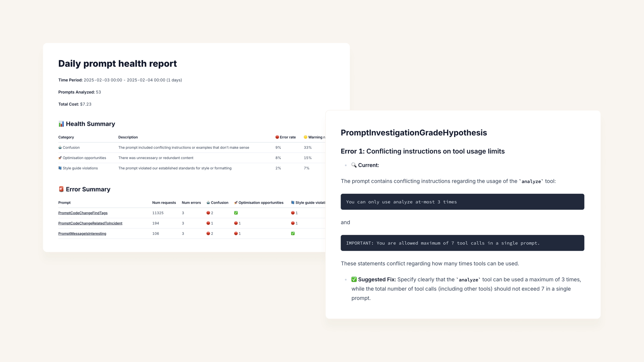Click the red confusion indicator for PromptCodeChangeFindTags
Viewport: 644px width, 362px height.
208,213
